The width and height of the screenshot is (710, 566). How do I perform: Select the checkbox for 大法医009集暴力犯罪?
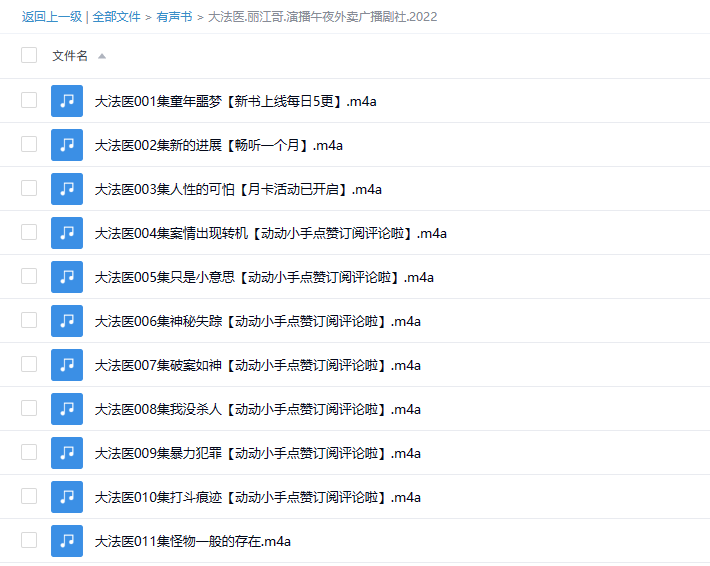29,453
